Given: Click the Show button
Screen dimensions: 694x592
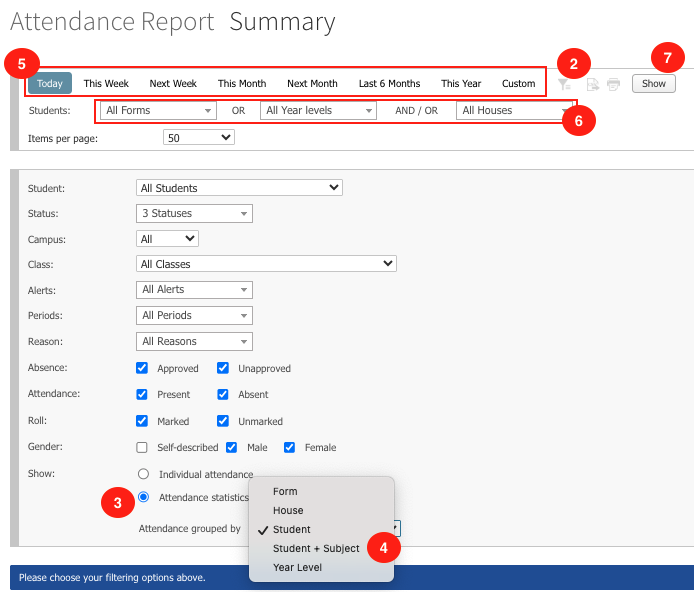Looking at the screenshot, I should (653, 84).
